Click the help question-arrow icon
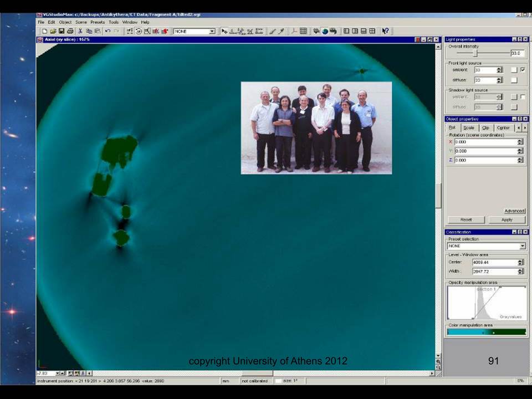532x399 pixels. [385, 31]
